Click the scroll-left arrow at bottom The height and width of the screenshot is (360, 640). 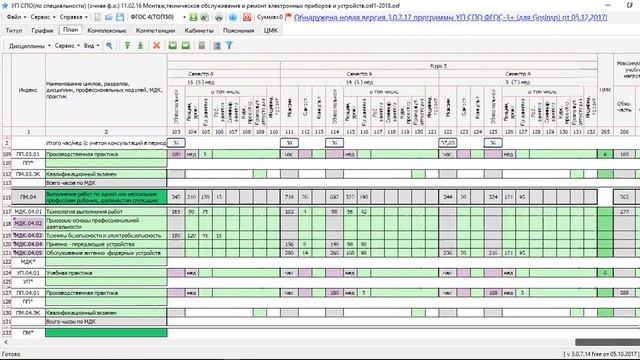tap(5, 342)
